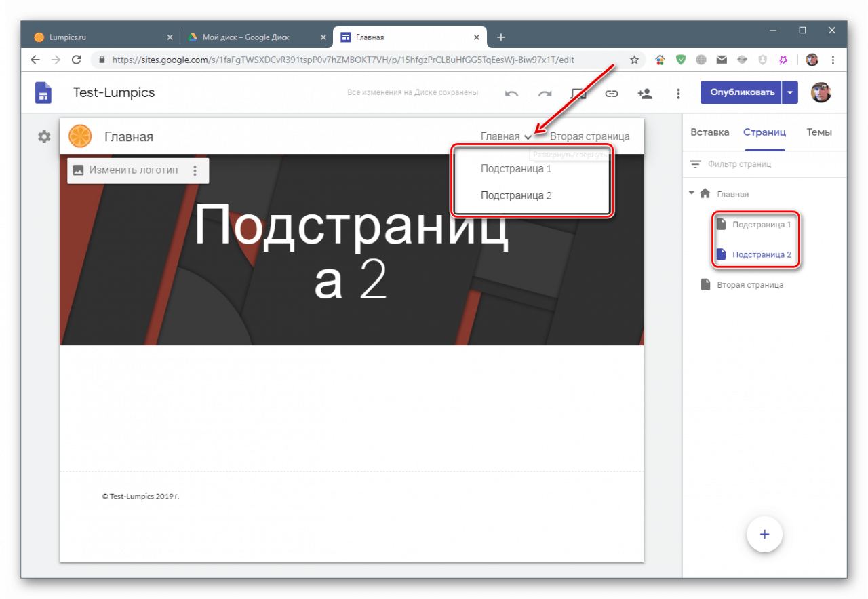868x599 pixels.
Task: Undo the last change
Action: [511, 94]
